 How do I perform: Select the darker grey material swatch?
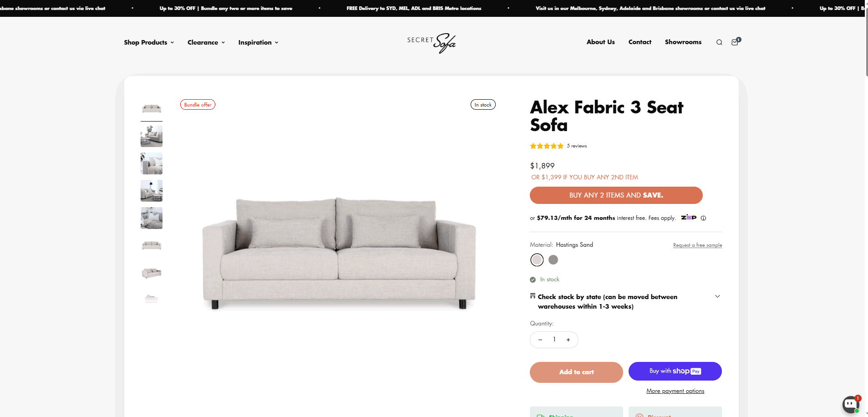coord(553,260)
